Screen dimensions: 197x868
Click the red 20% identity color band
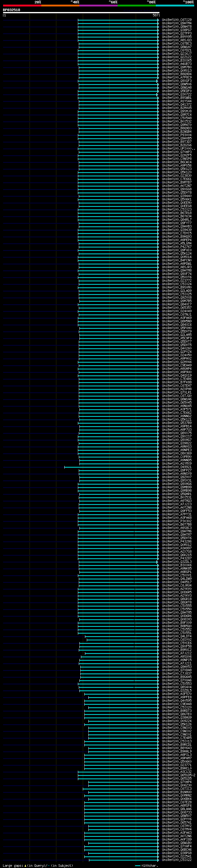(x=22, y=6)
